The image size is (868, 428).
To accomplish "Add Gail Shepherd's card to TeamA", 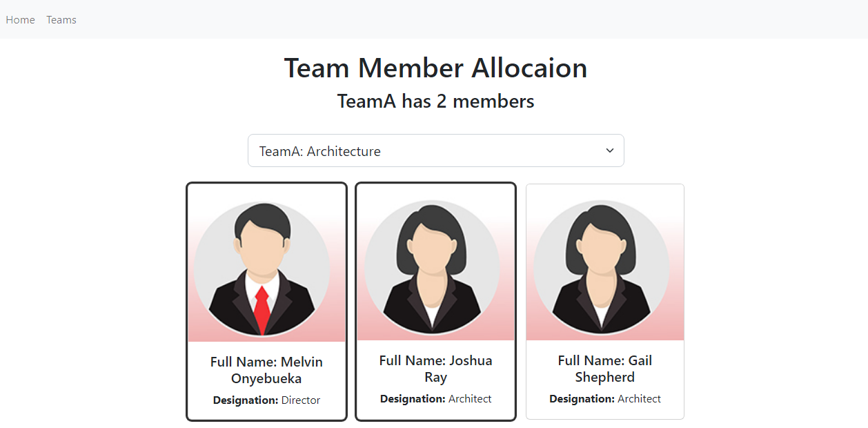I will point(605,302).
